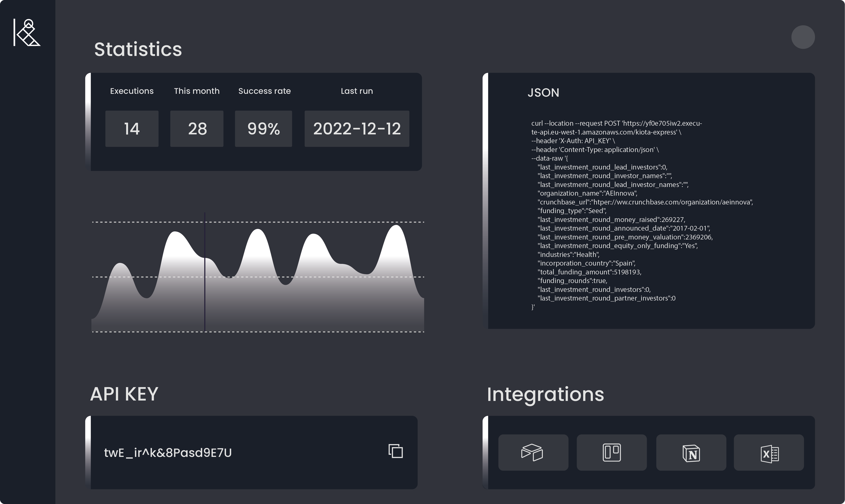This screenshot has width=845, height=504.
Task: Click the Executions value 14
Action: [132, 129]
